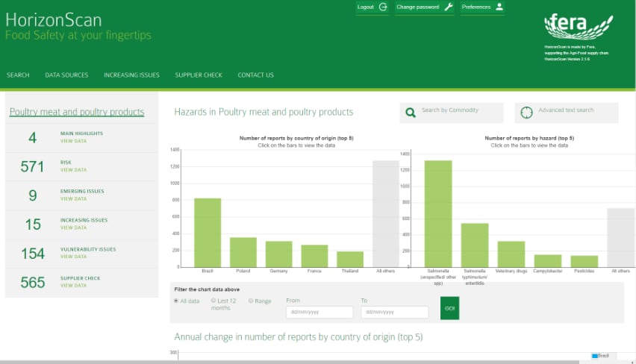The width and height of the screenshot is (636, 364).
Task: Select the Last 12 months radio button
Action: click(213, 301)
